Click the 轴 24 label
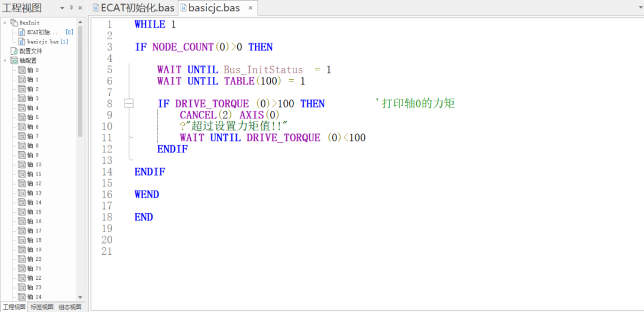 [35, 297]
